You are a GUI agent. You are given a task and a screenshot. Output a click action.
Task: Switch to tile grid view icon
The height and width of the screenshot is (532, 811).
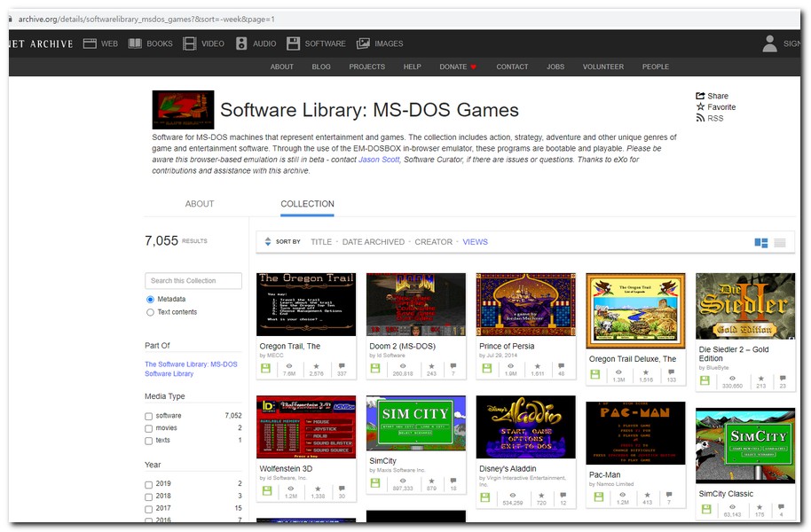(x=761, y=242)
